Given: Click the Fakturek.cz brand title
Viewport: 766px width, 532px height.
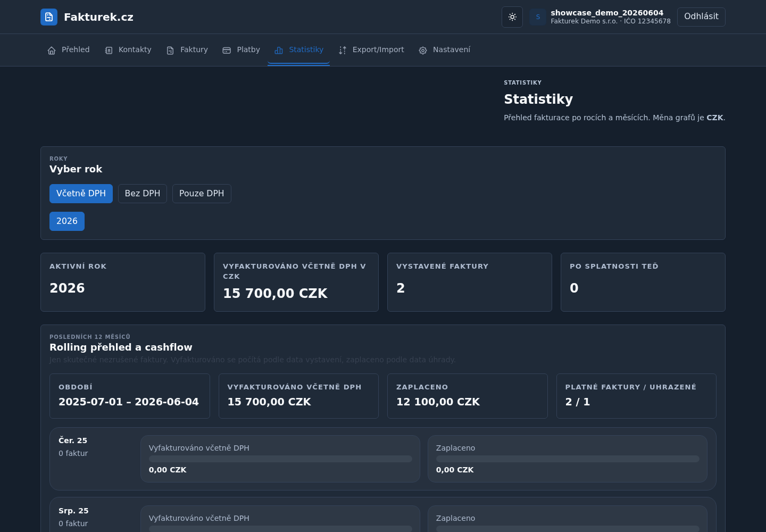Looking at the screenshot, I should (x=98, y=17).
